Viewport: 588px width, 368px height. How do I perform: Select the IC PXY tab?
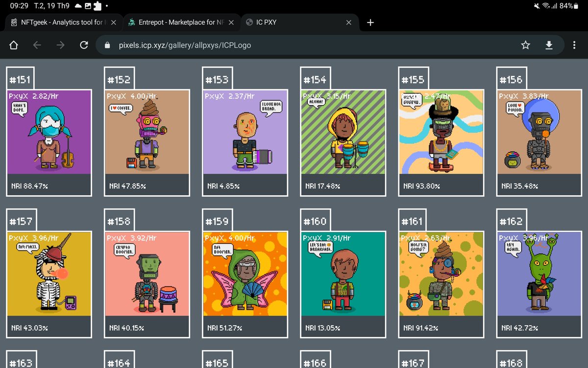click(299, 22)
